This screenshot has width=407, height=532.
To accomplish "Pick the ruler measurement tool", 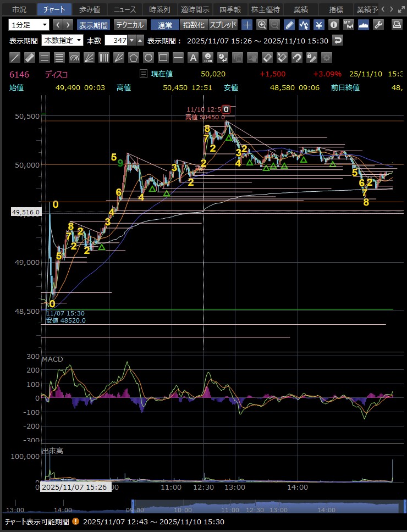I will pyautogui.click(x=30, y=58).
